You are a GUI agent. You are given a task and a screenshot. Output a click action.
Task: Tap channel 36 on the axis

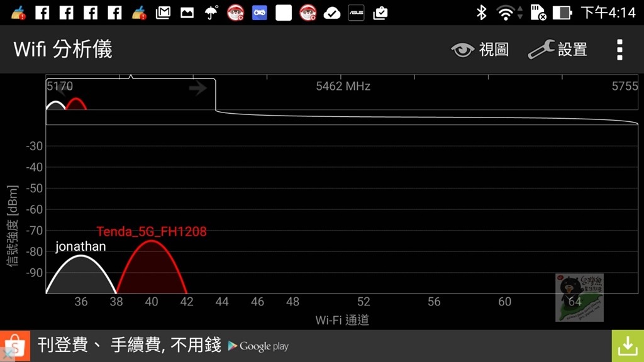click(x=81, y=302)
